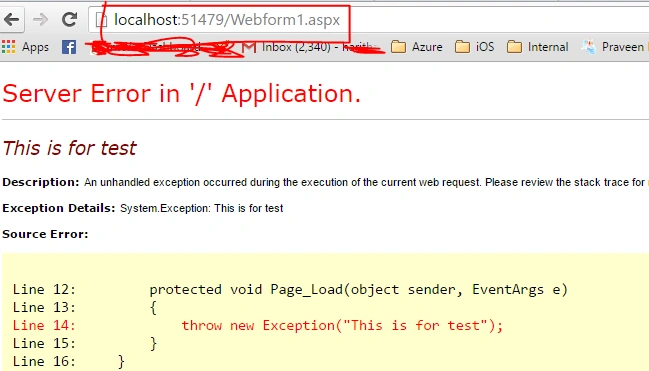
Task: Open the Azure bookmarks folder
Action: tap(416, 47)
